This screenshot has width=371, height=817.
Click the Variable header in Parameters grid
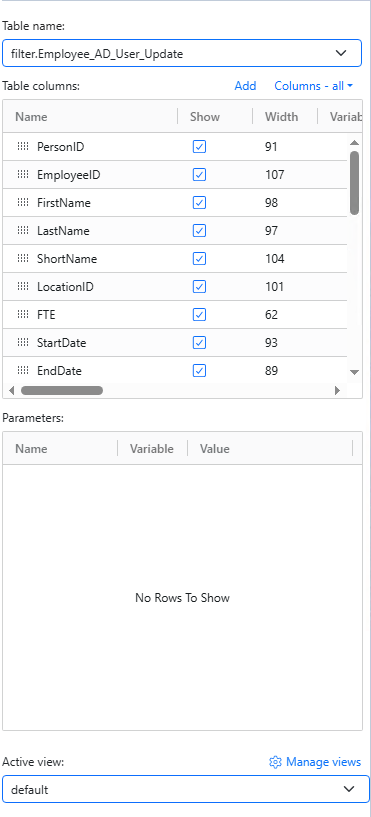(152, 449)
